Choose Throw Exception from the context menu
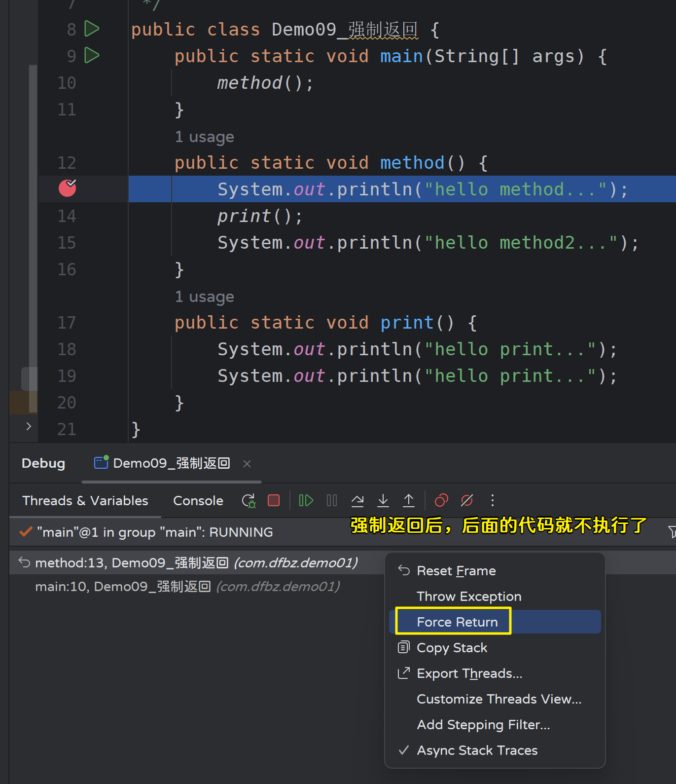 (x=495, y=597)
